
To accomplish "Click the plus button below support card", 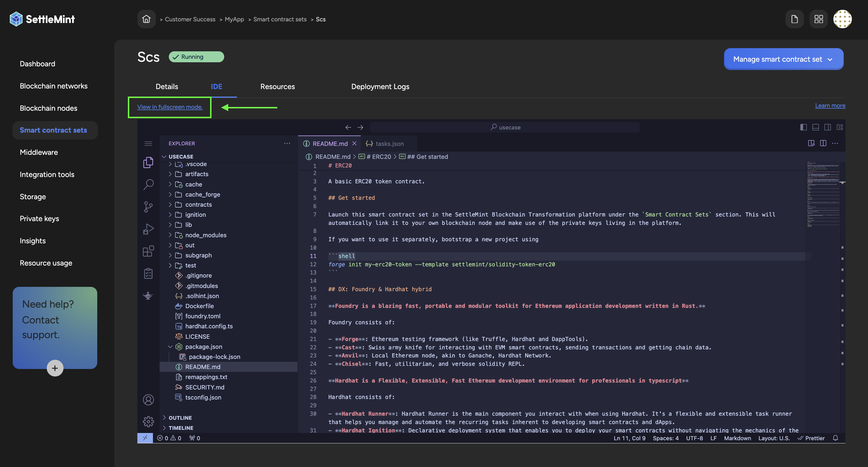I will tap(55, 368).
